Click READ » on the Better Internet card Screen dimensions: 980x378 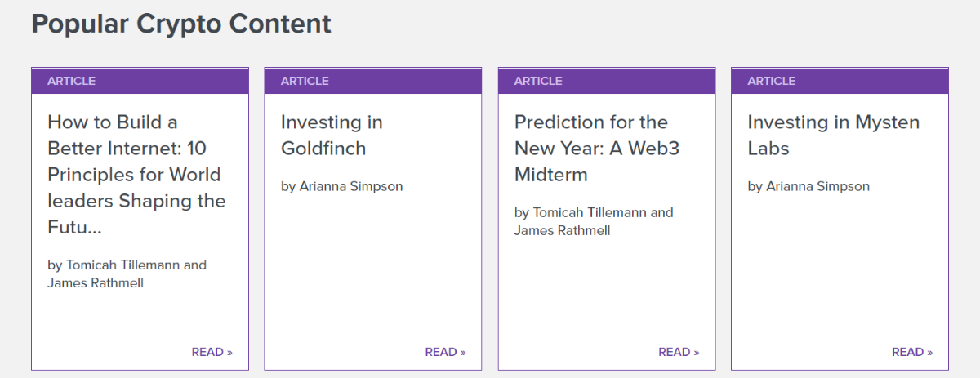(212, 352)
